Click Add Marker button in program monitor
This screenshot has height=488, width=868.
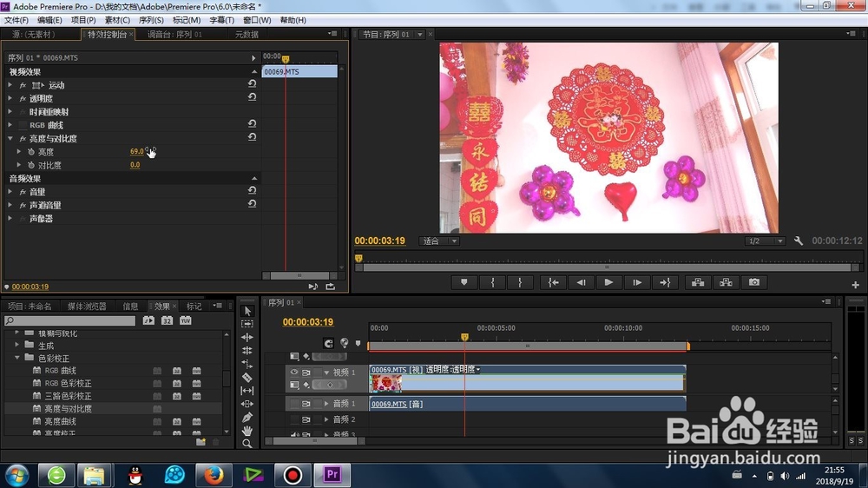464,282
